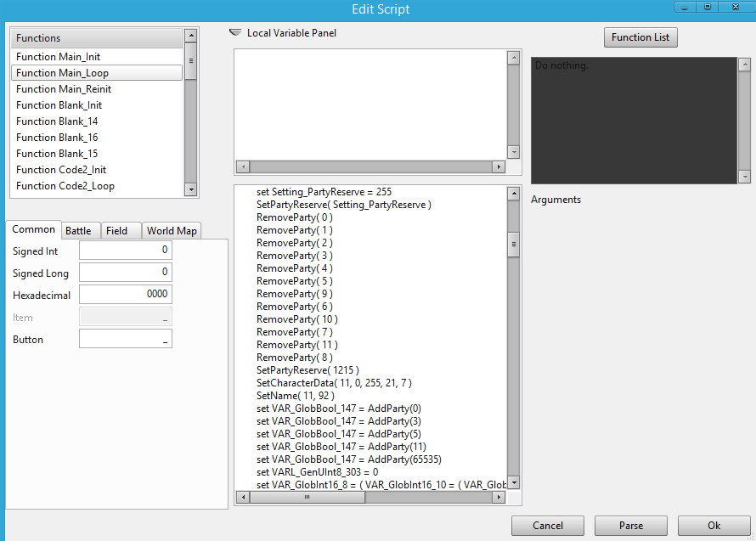Click Functions list scroll up arrow
Image resolution: width=756 pixels, height=541 pixels.
(x=191, y=35)
